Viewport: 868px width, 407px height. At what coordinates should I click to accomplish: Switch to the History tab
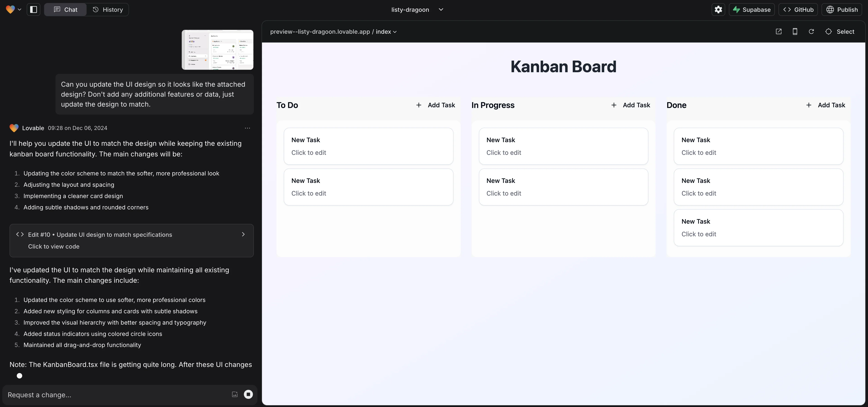(x=107, y=10)
